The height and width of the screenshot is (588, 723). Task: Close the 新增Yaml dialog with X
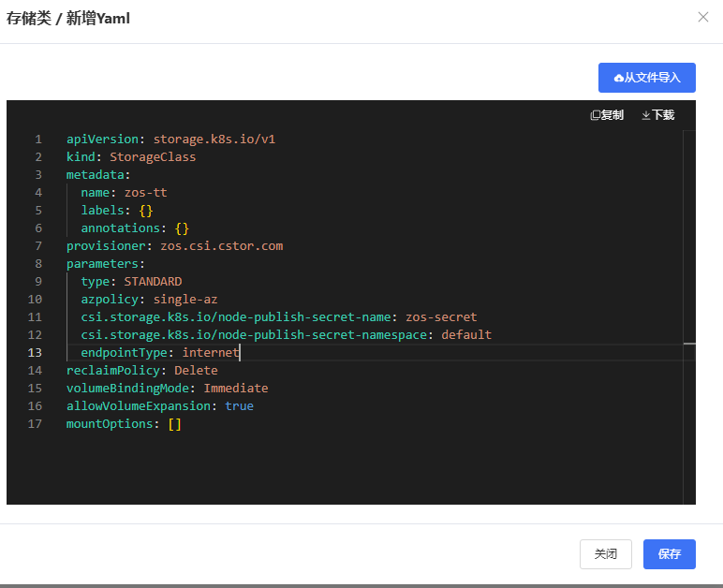[702, 17]
